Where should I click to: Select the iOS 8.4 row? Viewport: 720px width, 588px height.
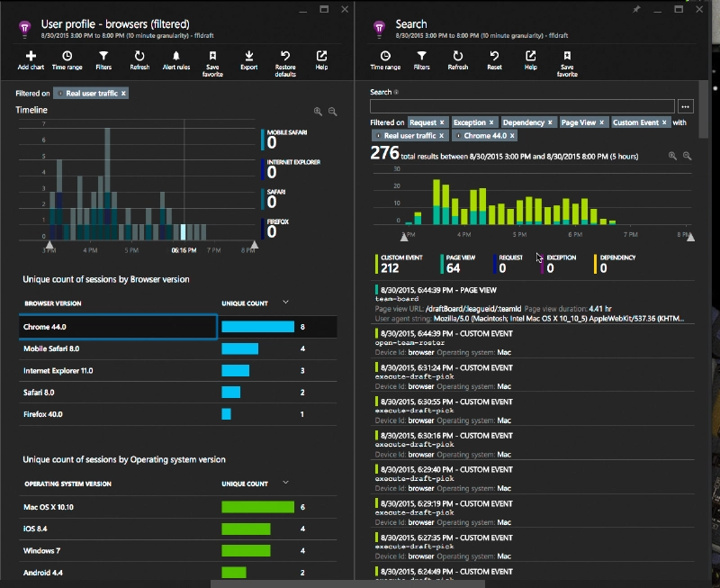click(x=177, y=529)
